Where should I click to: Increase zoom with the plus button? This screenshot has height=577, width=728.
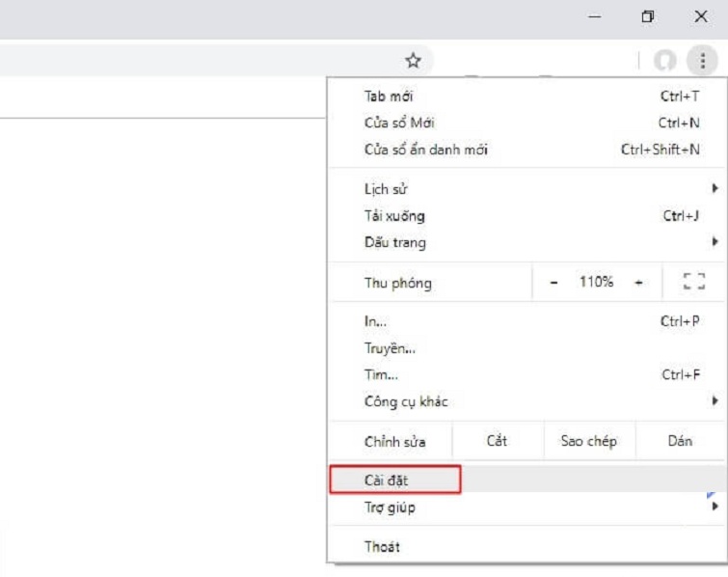[x=638, y=282]
